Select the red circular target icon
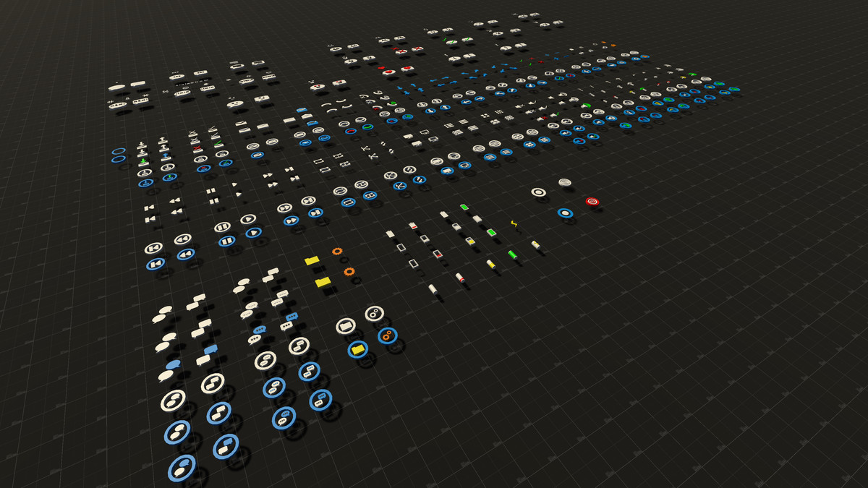This screenshot has width=868, height=488. point(591,201)
